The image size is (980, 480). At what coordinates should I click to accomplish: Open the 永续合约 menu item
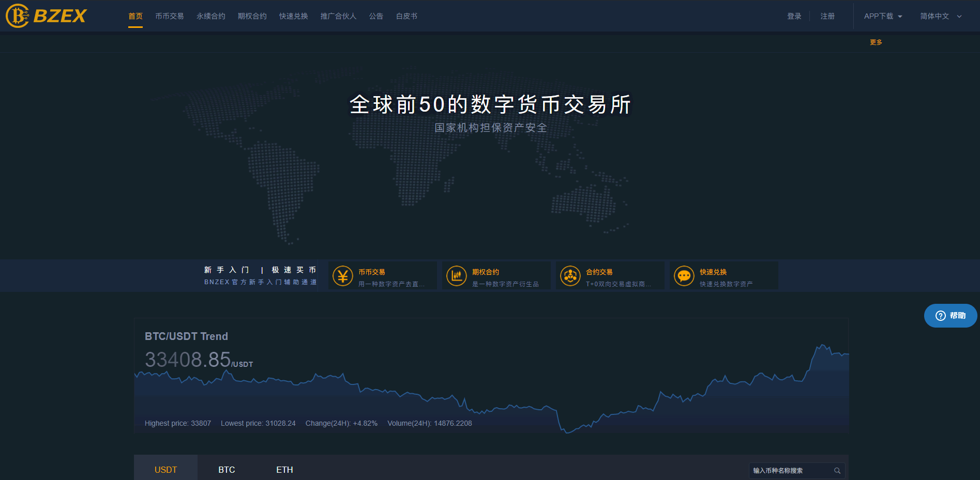tap(211, 17)
